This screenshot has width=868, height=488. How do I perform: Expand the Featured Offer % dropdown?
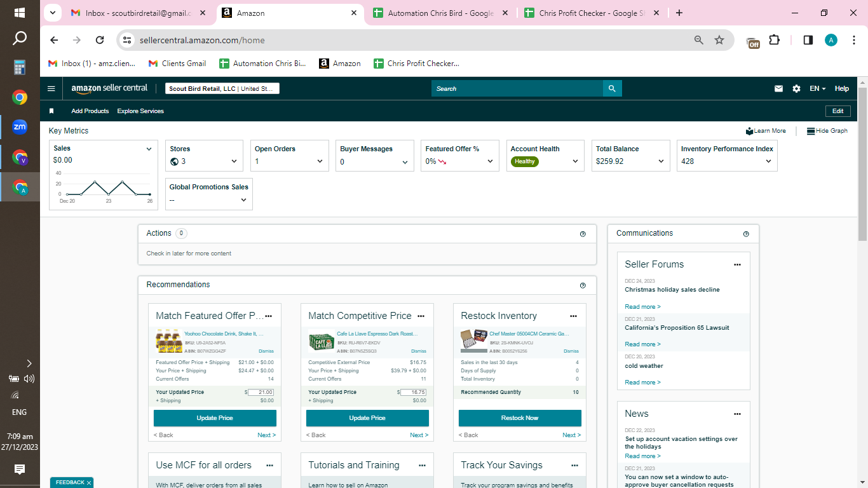tap(490, 161)
